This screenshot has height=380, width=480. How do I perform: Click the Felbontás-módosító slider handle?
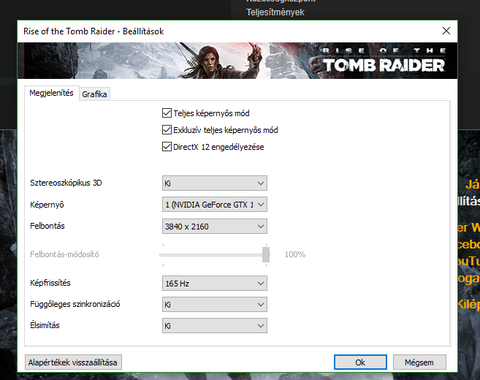click(x=266, y=255)
